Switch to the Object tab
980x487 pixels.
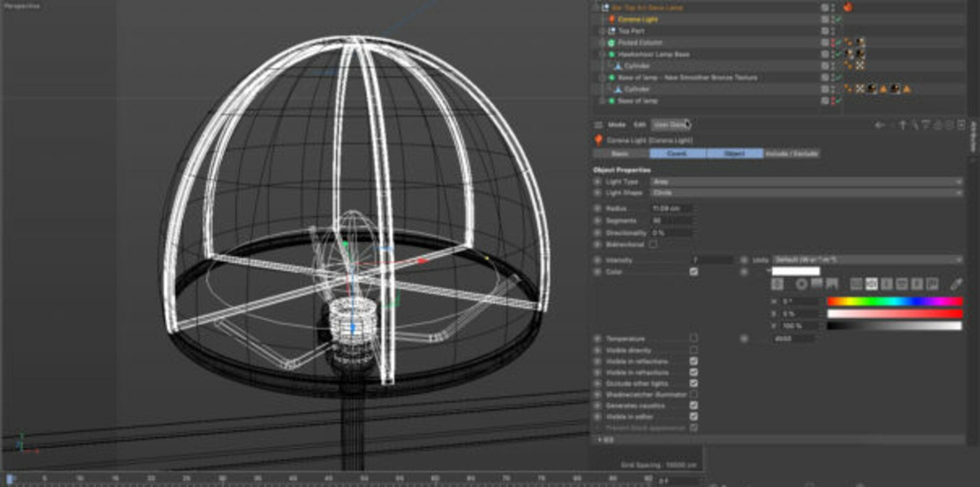(734, 154)
